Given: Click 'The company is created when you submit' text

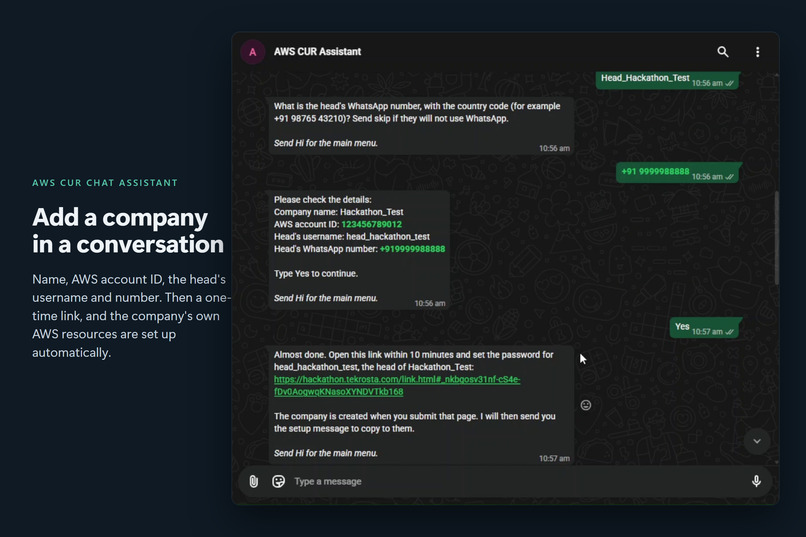Looking at the screenshot, I should [x=414, y=422].
